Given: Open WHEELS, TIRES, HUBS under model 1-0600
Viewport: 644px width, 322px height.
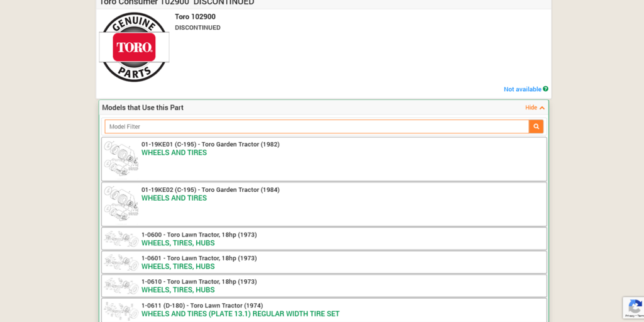Looking at the screenshot, I should (x=178, y=243).
